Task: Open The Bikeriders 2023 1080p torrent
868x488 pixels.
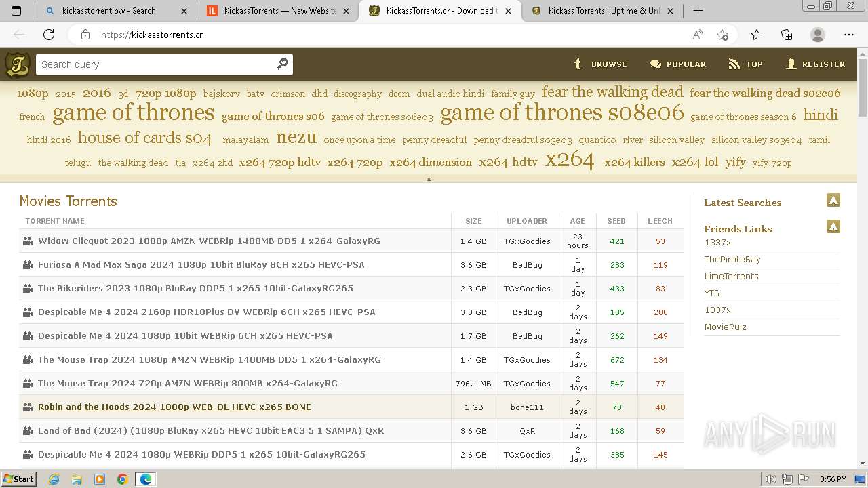Action: (x=195, y=288)
